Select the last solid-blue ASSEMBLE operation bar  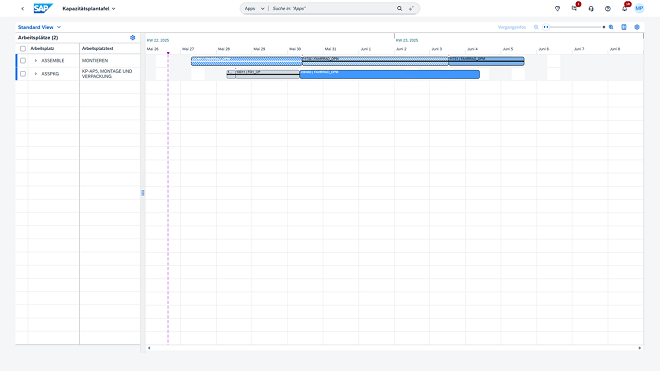tap(486, 61)
